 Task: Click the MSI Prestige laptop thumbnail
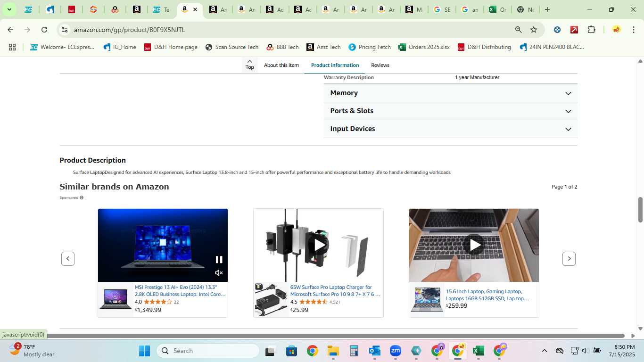(x=116, y=299)
